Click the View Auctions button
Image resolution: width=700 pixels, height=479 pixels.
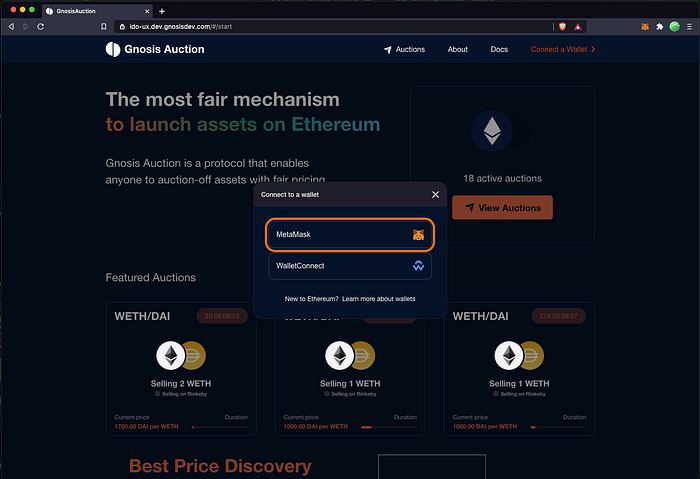[502, 208]
